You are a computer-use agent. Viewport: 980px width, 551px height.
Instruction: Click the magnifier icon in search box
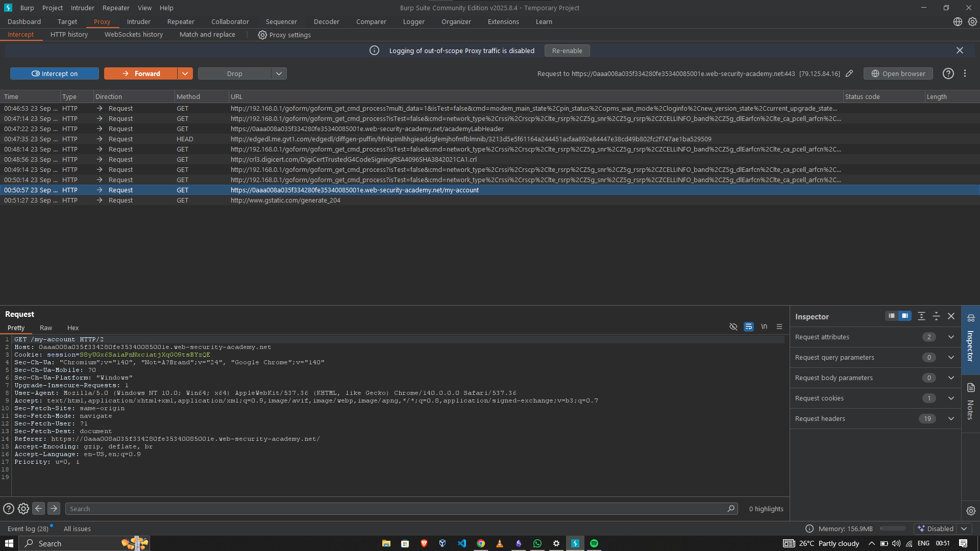[x=731, y=509]
